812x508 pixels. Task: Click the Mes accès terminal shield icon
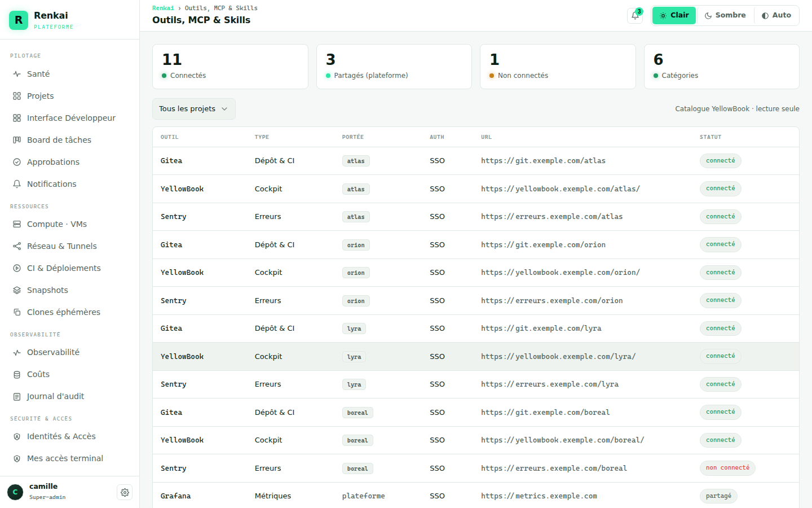17,458
